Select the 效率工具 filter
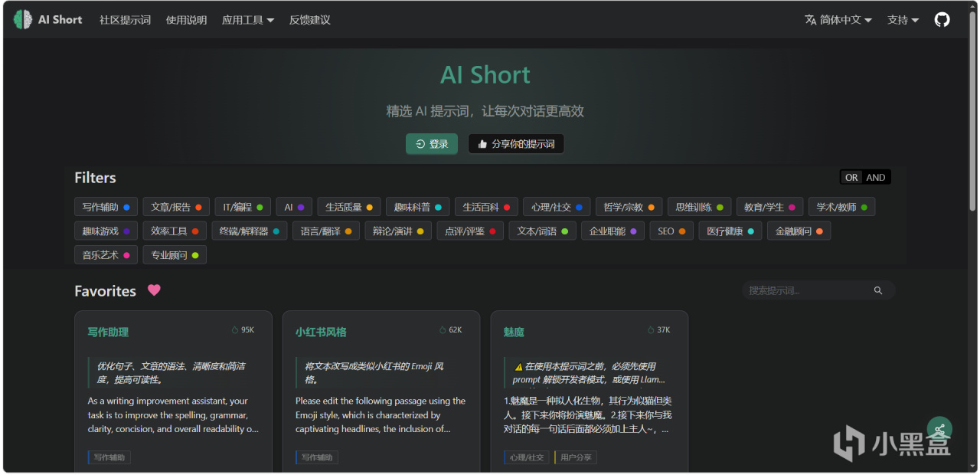 click(175, 231)
